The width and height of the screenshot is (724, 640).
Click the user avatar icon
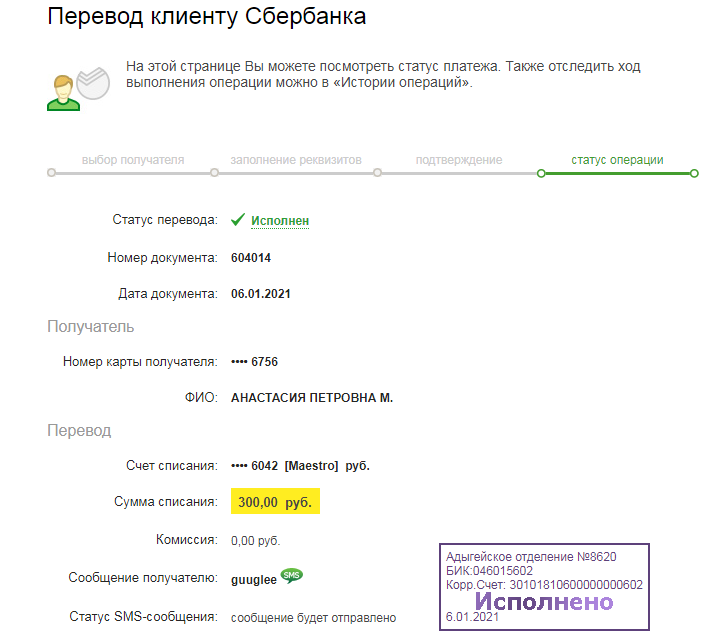coord(63,93)
